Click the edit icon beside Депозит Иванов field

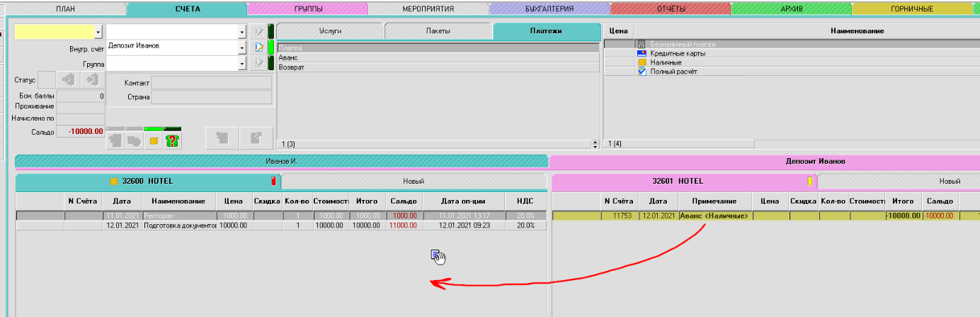coord(259,48)
